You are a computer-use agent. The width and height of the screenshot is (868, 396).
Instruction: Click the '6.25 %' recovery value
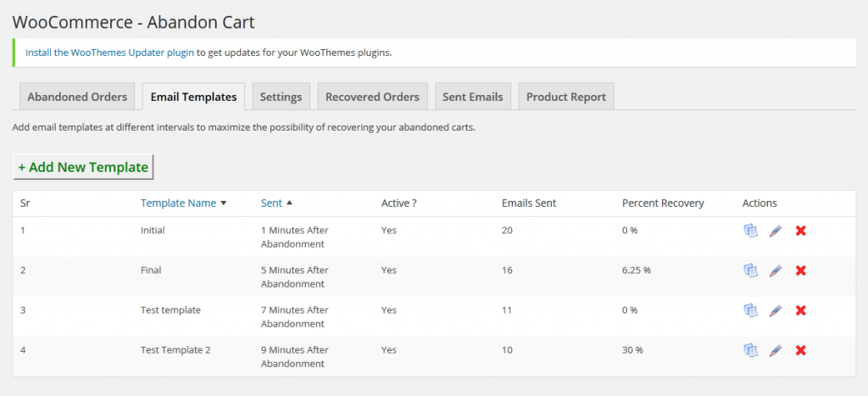pos(637,271)
